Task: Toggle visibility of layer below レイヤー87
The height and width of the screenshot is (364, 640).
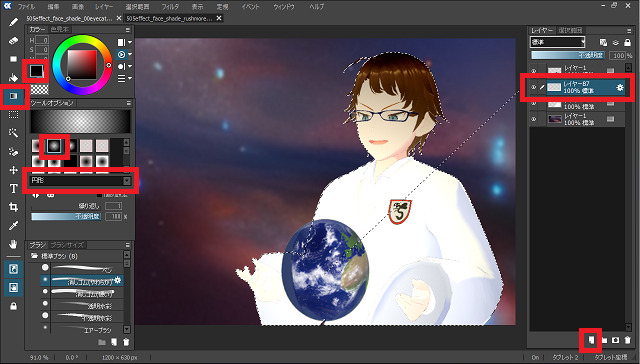Action: [x=533, y=103]
